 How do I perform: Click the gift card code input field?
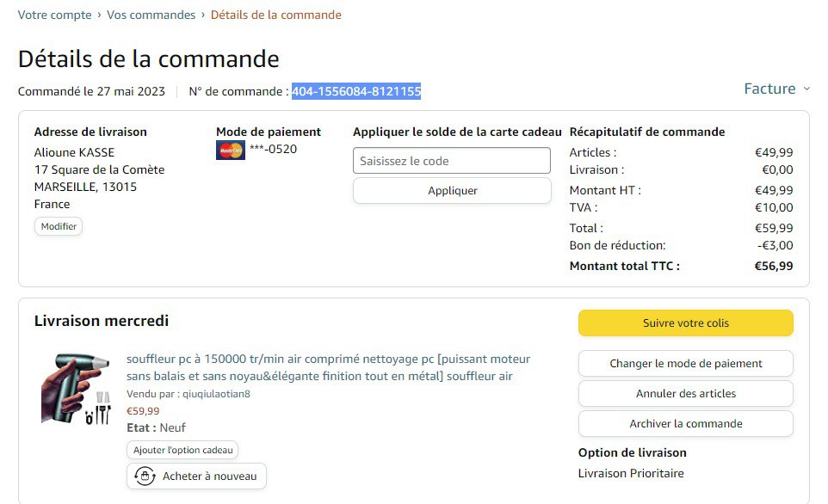click(451, 161)
